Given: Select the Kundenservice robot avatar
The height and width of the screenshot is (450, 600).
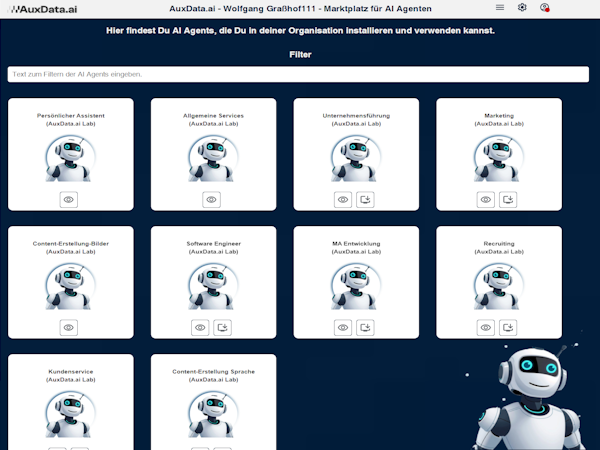Looking at the screenshot, I should pos(69,412).
